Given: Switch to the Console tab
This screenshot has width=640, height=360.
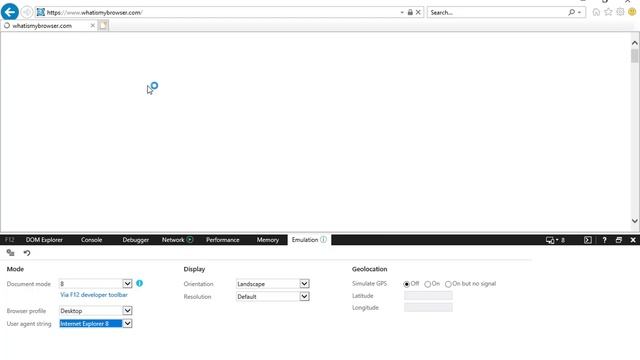Looking at the screenshot, I should tap(91, 240).
